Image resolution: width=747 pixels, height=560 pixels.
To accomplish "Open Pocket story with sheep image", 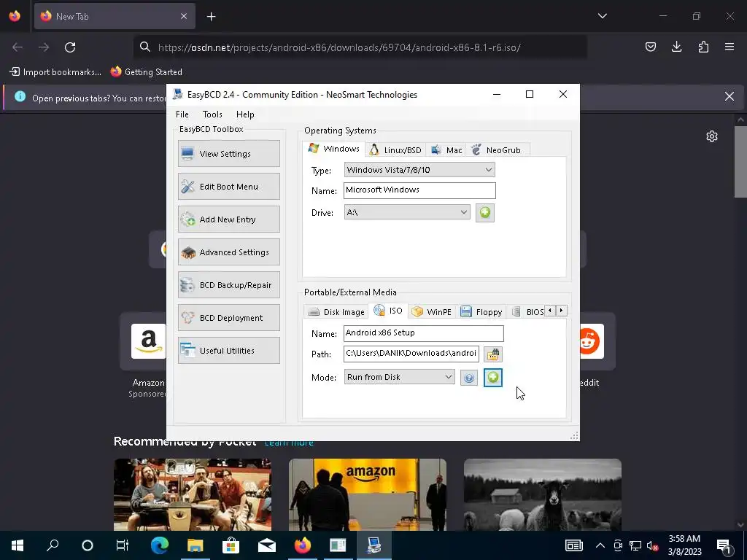I will coord(543,494).
